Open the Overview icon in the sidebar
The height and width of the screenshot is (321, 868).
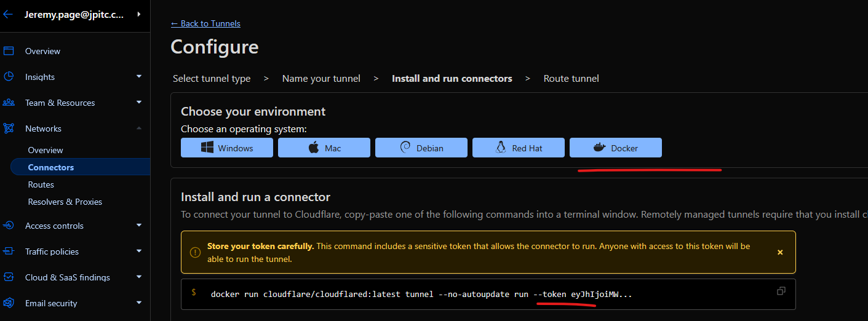coord(9,51)
